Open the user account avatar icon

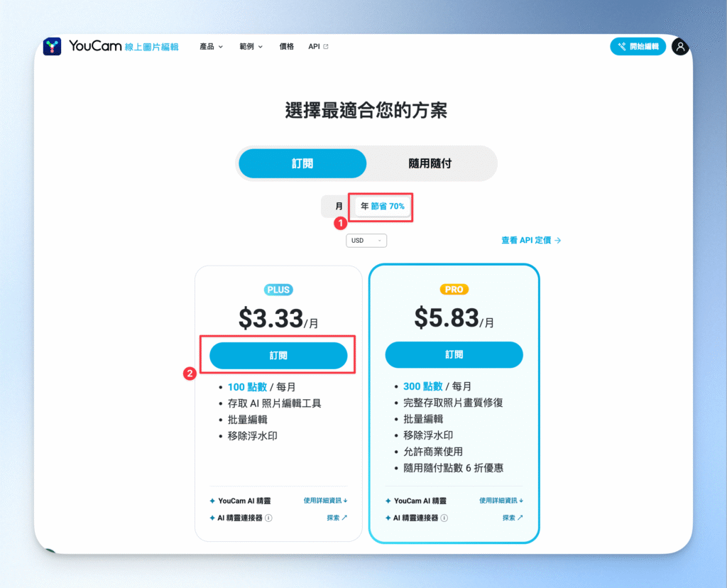coord(680,46)
